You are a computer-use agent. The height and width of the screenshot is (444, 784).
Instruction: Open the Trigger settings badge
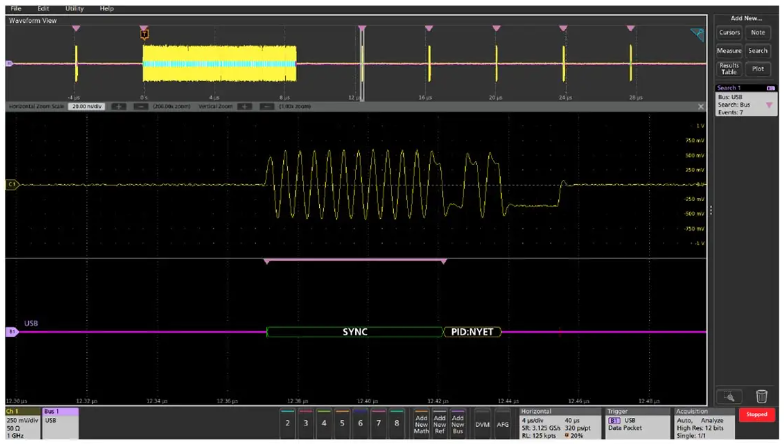click(x=638, y=424)
